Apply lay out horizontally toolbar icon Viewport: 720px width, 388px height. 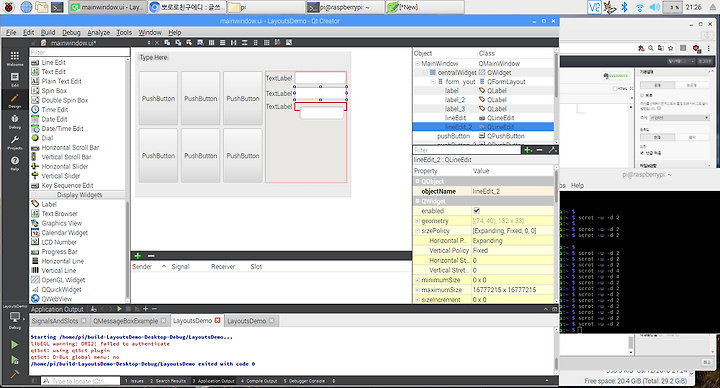[x=211, y=43]
